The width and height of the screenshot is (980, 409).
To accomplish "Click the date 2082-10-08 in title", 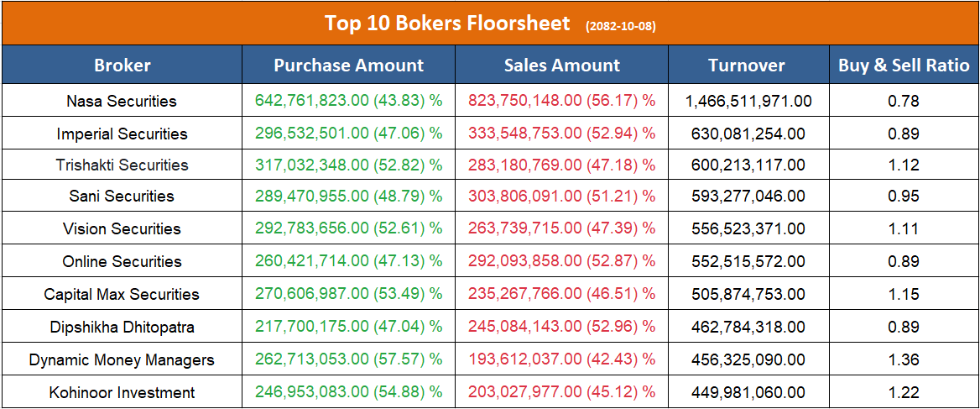I will pos(621,26).
